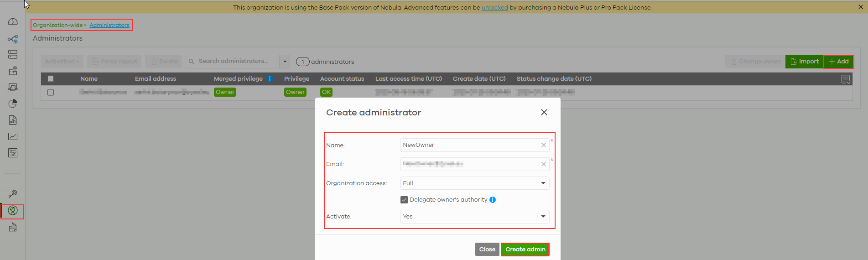Open the buildings organization icon in sidebar
Image resolution: width=868 pixels, height=260 pixels.
pos(13,227)
